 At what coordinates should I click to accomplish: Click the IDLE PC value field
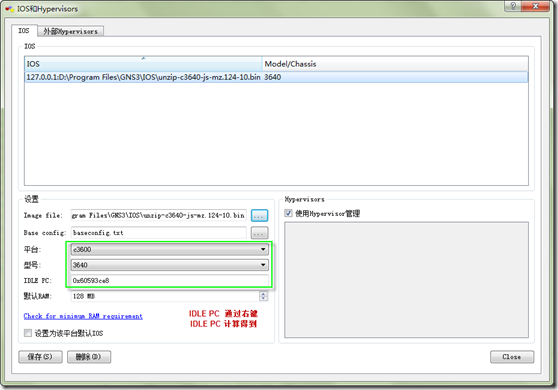169,280
